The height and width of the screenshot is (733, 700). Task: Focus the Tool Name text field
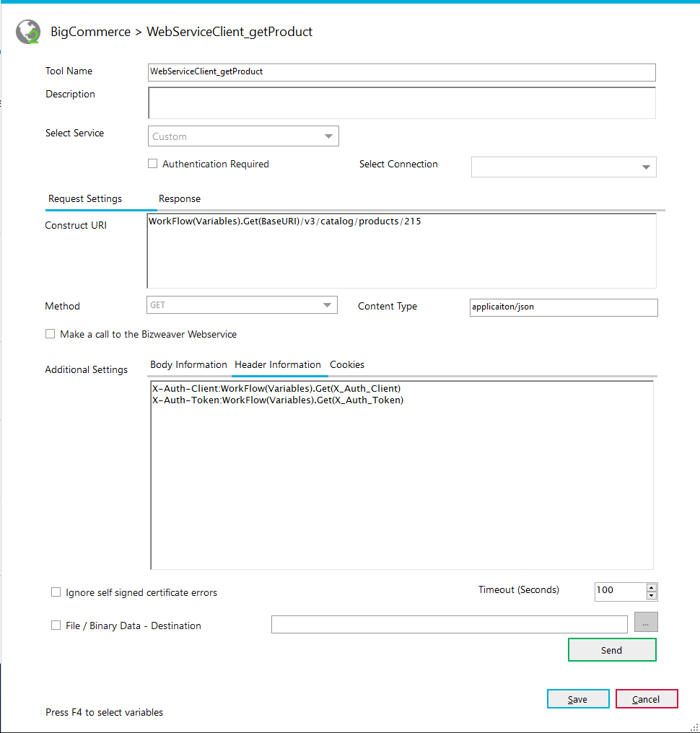pyautogui.click(x=402, y=72)
